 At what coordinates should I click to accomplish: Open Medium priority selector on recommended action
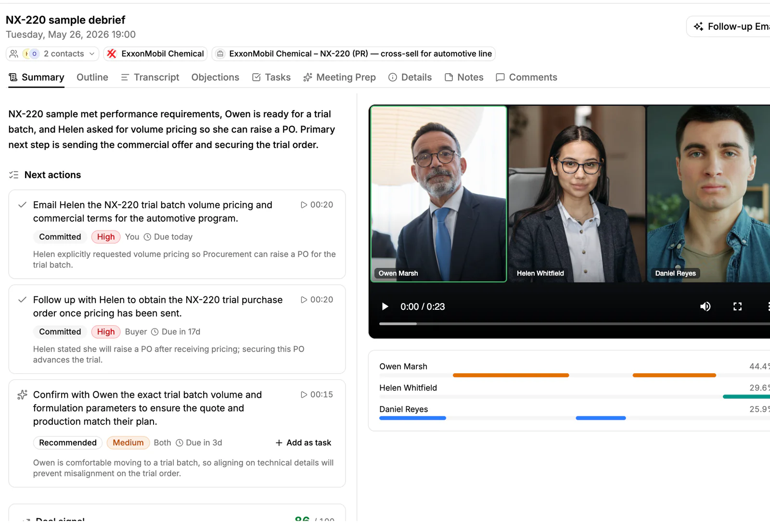coord(128,443)
